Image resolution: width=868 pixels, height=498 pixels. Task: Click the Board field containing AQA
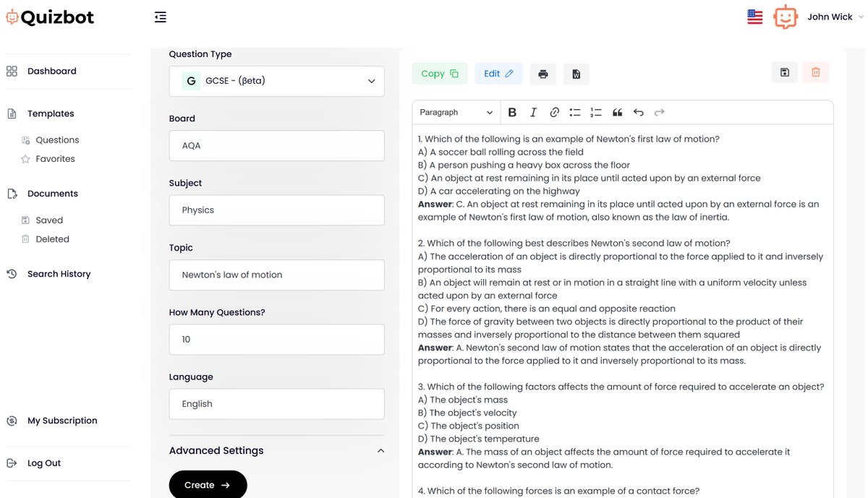click(277, 145)
